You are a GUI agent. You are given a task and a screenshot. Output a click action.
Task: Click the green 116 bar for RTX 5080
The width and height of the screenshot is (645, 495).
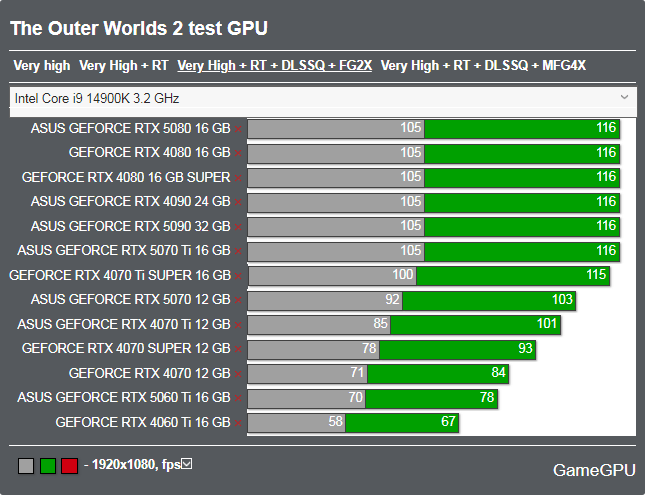(x=522, y=129)
